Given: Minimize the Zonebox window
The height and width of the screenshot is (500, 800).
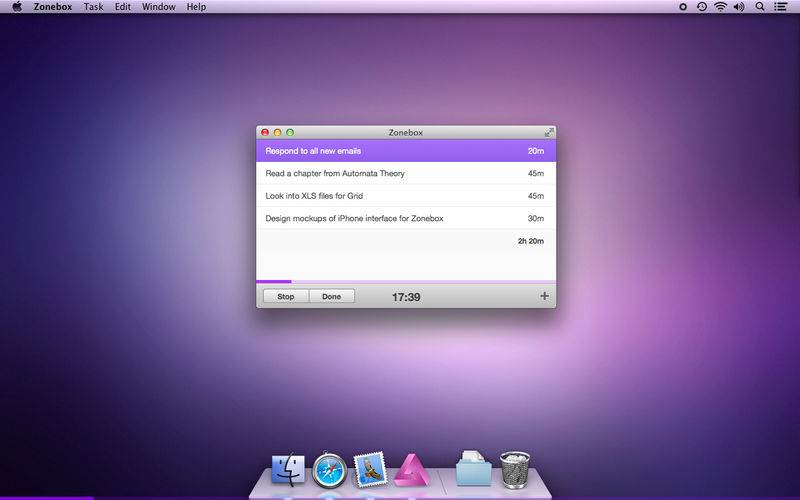Looking at the screenshot, I should [278, 132].
